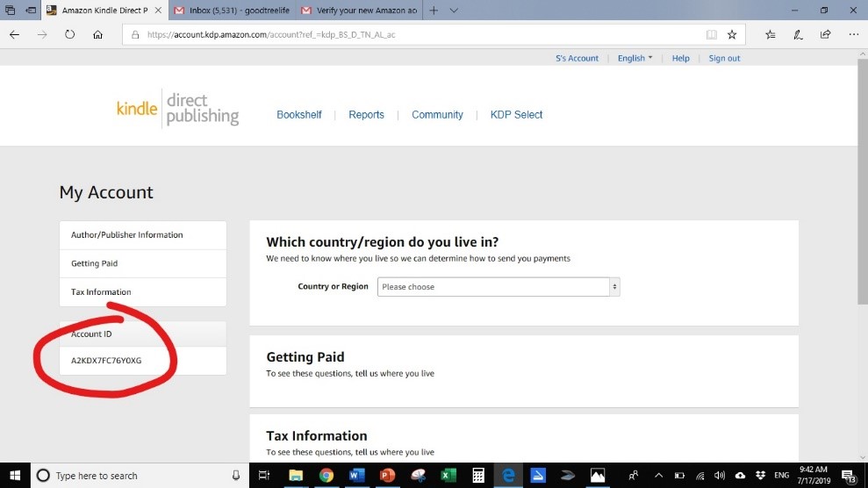868x488 pixels.
Task: Click the People icon in system tray
Action: point(634,476)
